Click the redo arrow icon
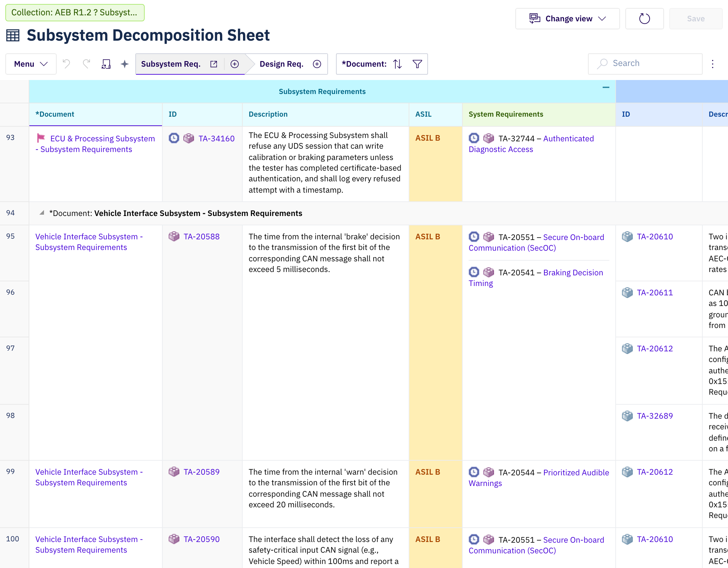The image size is (728, 568). pyautogui.click(x=86, y=64)
